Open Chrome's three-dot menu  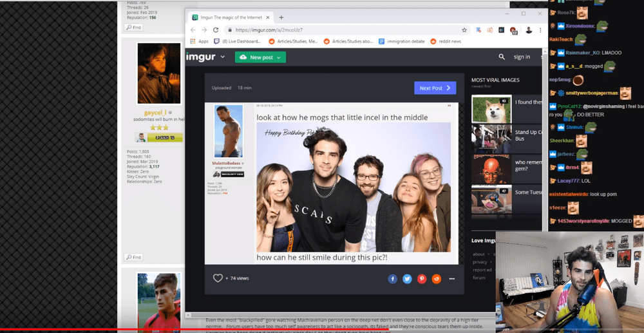[x=540, y=30]
